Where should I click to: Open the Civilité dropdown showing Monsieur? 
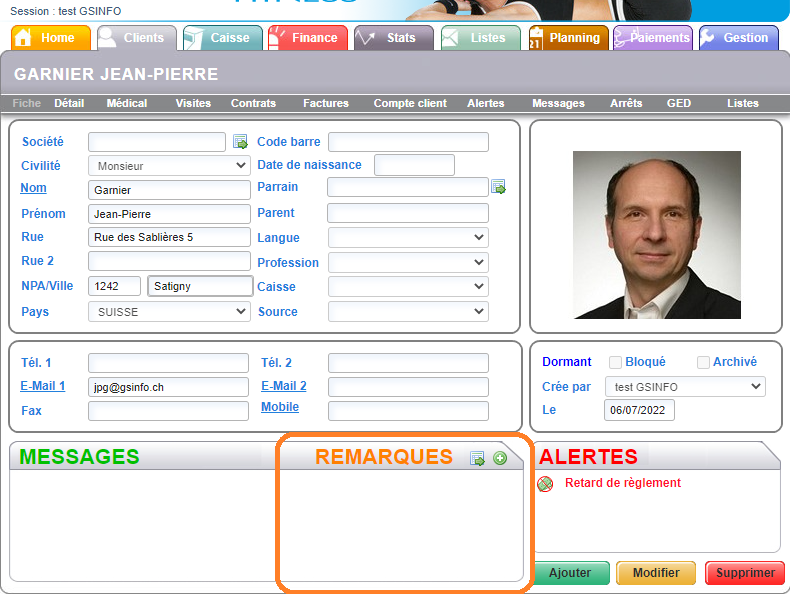[169, 166]
